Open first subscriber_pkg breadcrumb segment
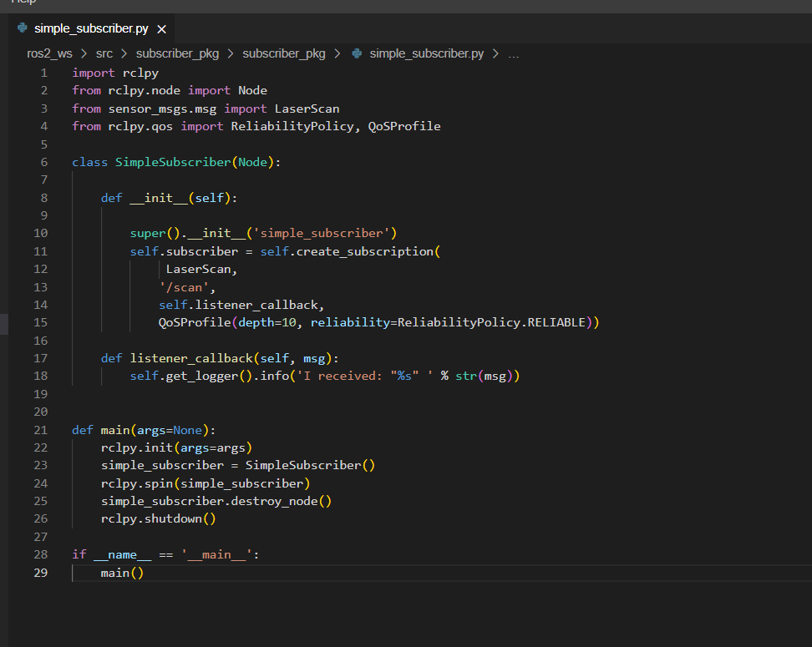The height and width of the screenshot is (647, 812). 177,53
